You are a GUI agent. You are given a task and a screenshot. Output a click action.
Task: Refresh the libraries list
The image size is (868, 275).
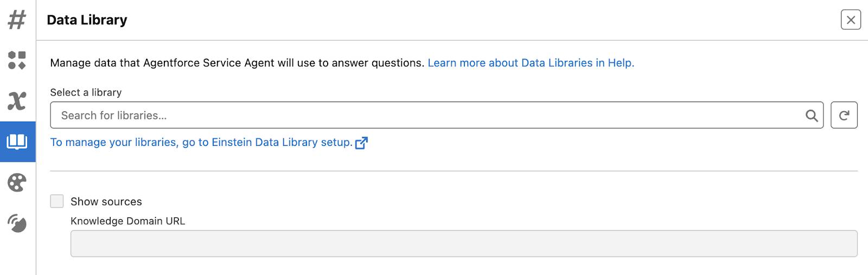point(844,115)
